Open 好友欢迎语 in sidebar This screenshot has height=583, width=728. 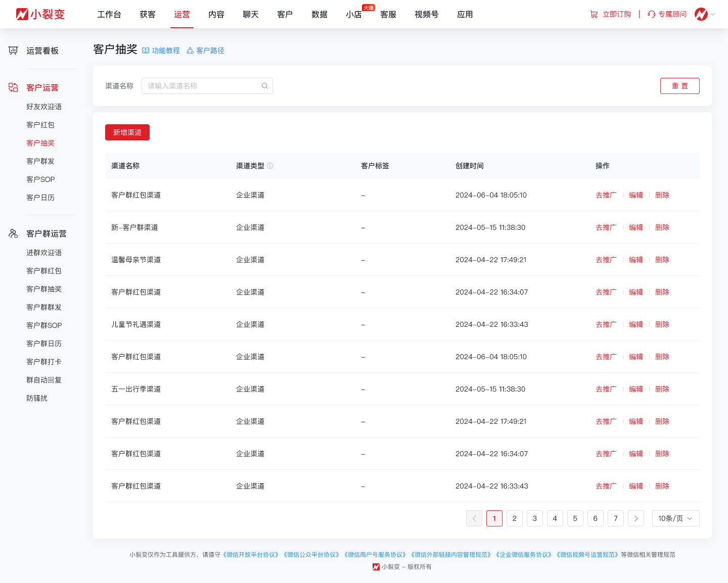pos(44,107)
